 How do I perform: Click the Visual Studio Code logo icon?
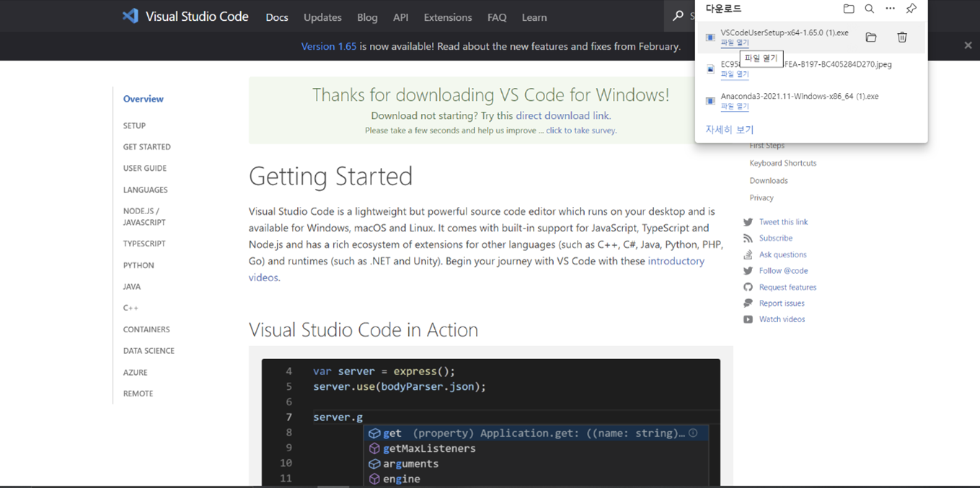pos(131,16)
